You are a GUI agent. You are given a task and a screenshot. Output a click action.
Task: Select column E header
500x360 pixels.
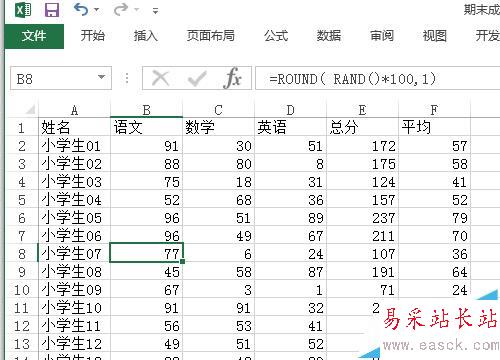tap(362, 110)
